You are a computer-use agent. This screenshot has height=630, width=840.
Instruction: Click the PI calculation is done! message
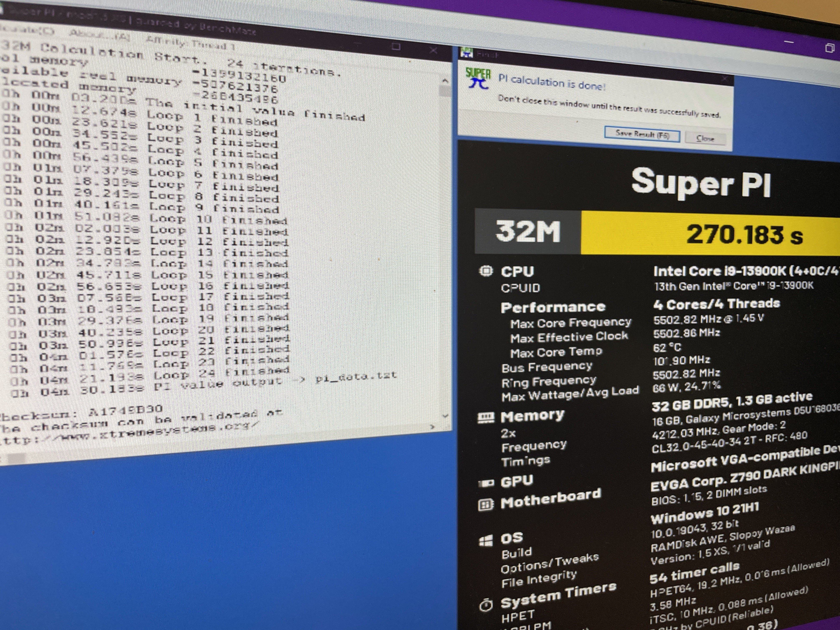pos(552,82)
